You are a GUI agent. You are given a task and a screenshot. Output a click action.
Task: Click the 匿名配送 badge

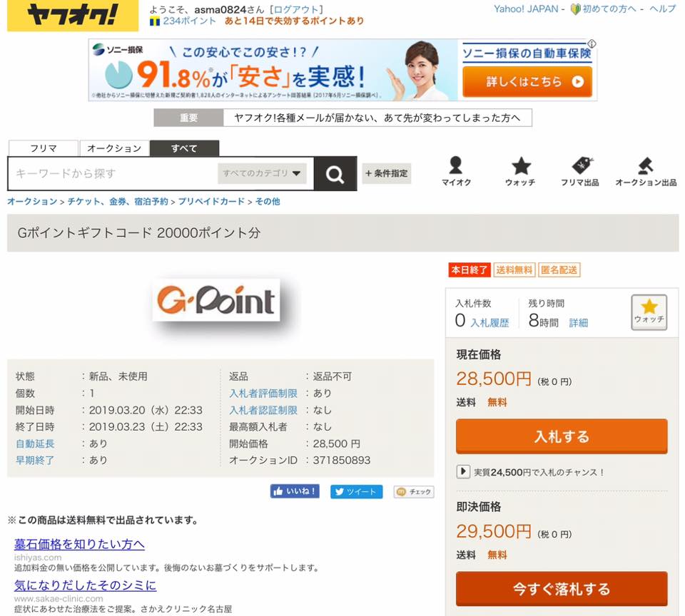(559, 269)
